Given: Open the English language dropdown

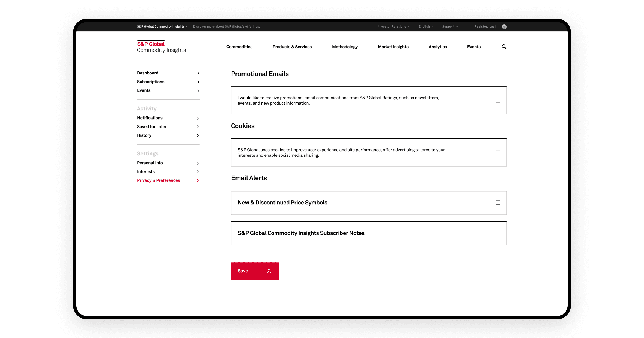Looking at the screenshot, I should coord(426,26).
